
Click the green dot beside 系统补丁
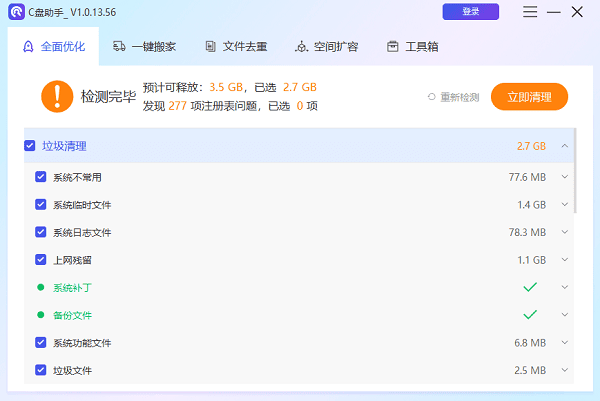pos(40,287)
